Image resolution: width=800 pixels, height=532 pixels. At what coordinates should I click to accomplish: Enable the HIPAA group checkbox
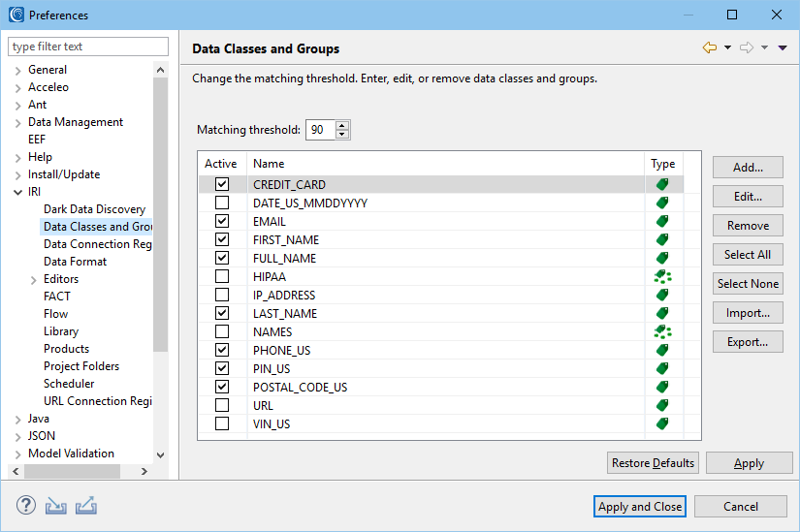click(222, 276)
